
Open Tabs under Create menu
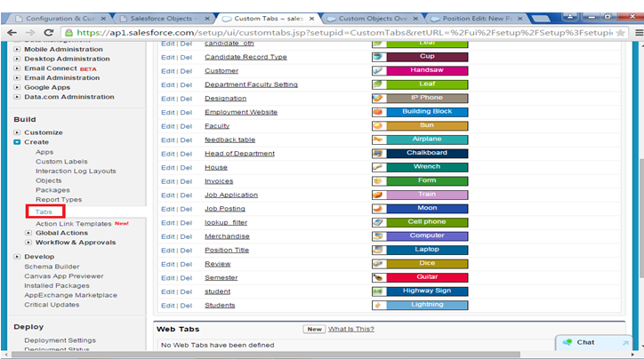pos(44,211)
